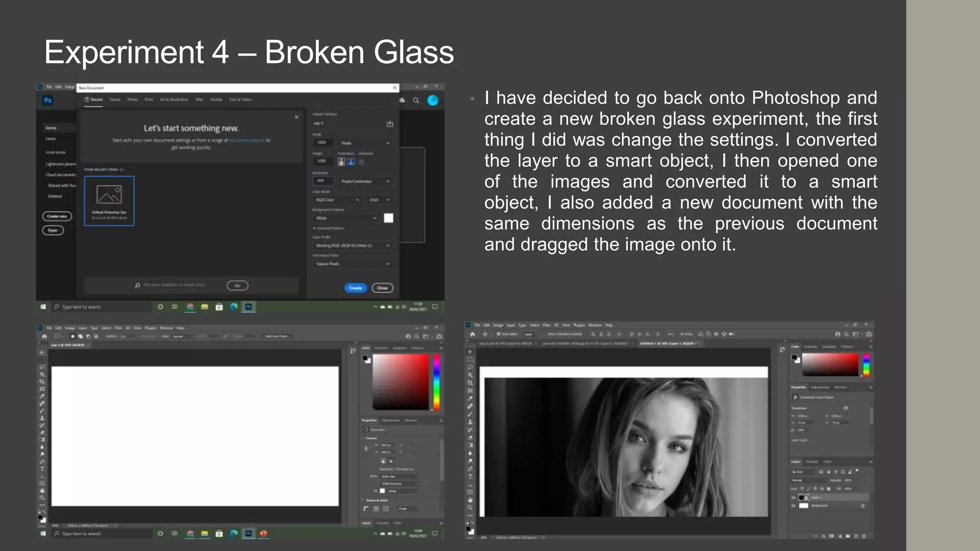
Task: Select Zoom tool in blank canvas window
Action: tap(42, 498)
